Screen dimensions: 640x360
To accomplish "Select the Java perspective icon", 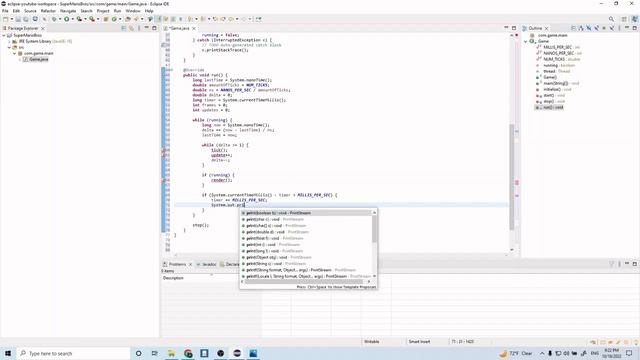I will [635, 19].
